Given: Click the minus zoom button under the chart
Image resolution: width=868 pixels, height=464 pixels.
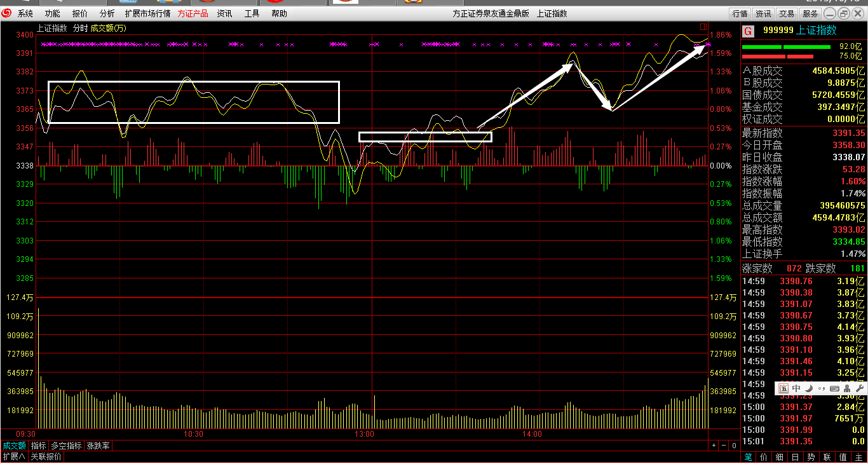Looking at the screenshot, I should tap(724, 446).
